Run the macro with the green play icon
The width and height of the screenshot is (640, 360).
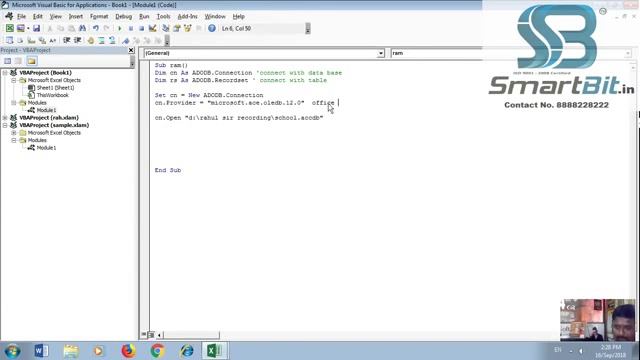point(120,28)
